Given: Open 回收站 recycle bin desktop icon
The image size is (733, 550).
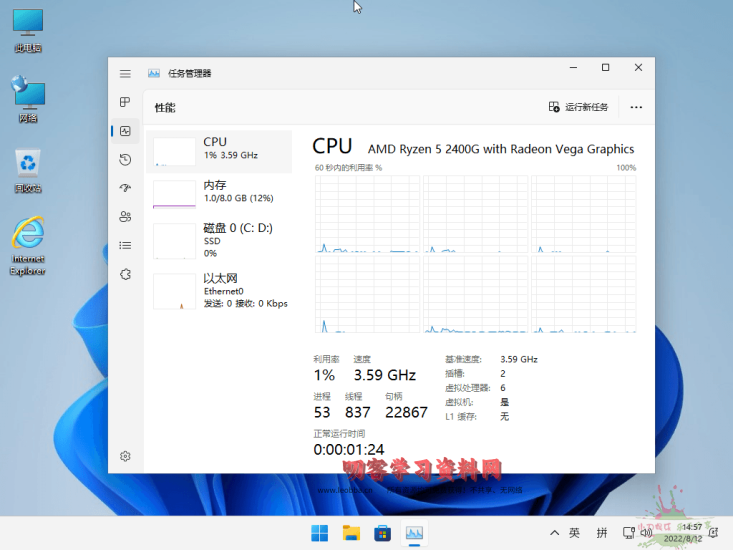Looking at the screenshot, I should [x=28, y=171].
